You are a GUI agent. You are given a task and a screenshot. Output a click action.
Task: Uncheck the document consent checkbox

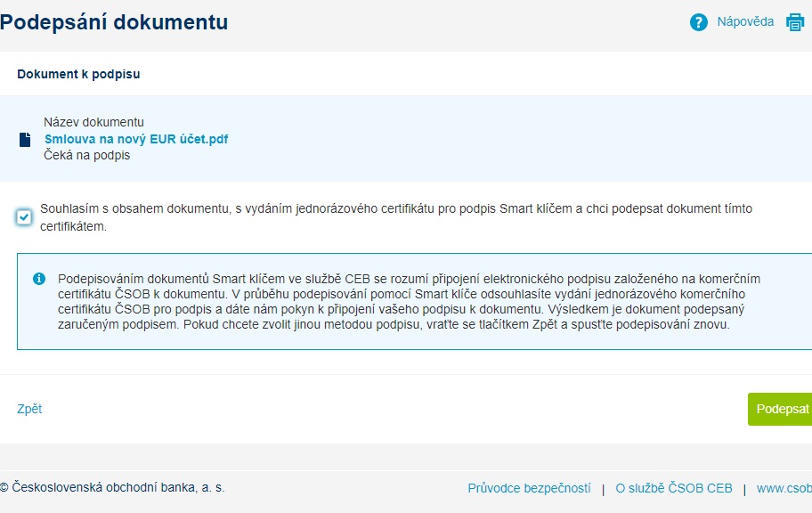click(24, 217)
